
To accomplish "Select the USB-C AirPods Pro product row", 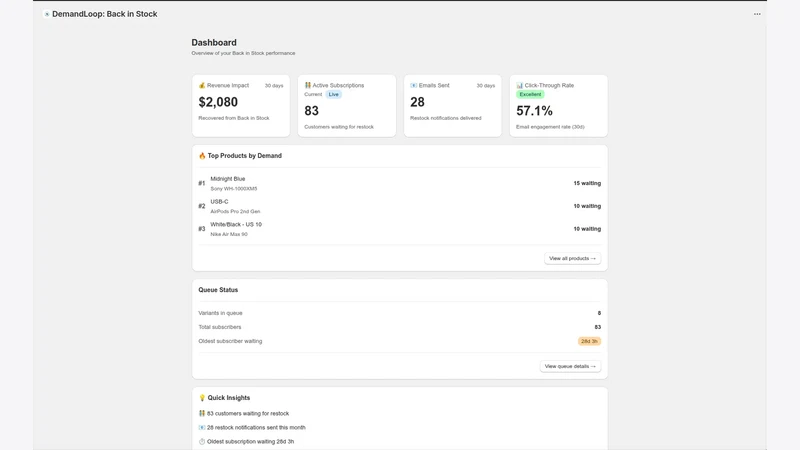I will 399,206.
